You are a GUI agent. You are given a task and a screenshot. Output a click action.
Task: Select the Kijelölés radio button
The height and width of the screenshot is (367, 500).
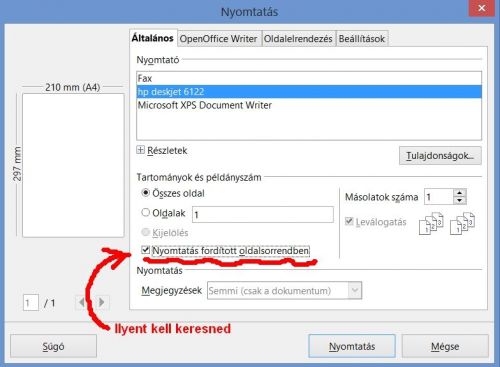145,232
